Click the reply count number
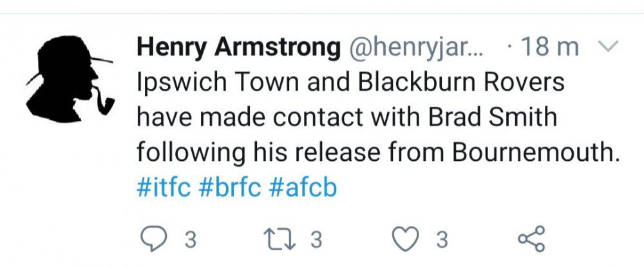644x267 pixels. pyautogui.click(x=190, y=240)
